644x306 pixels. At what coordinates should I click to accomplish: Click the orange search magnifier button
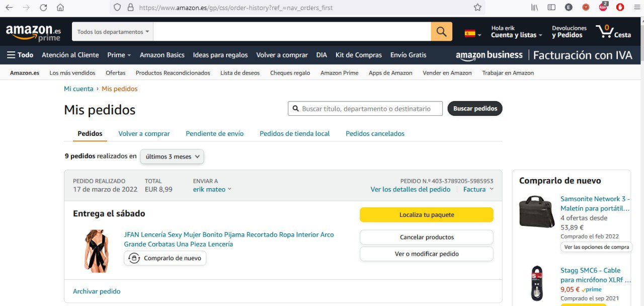click(x=441, y=32)
